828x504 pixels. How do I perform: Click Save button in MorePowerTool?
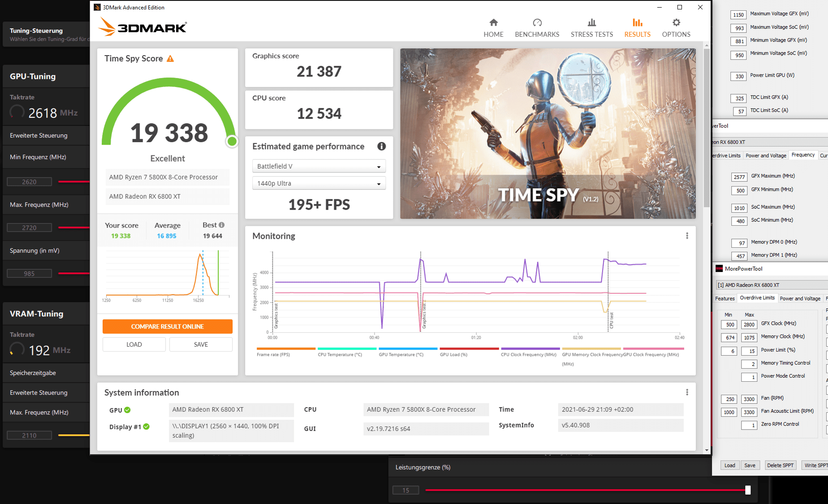pyautogui.click(x=750, y=465)
